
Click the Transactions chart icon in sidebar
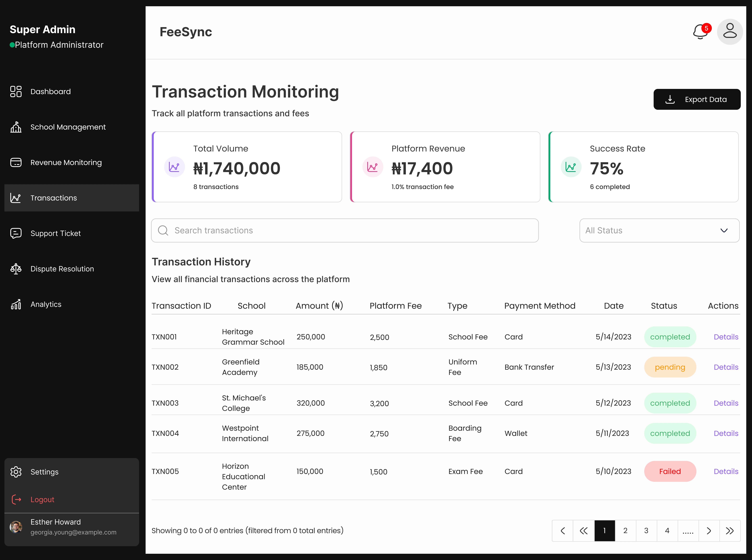(x=16, y=198)
